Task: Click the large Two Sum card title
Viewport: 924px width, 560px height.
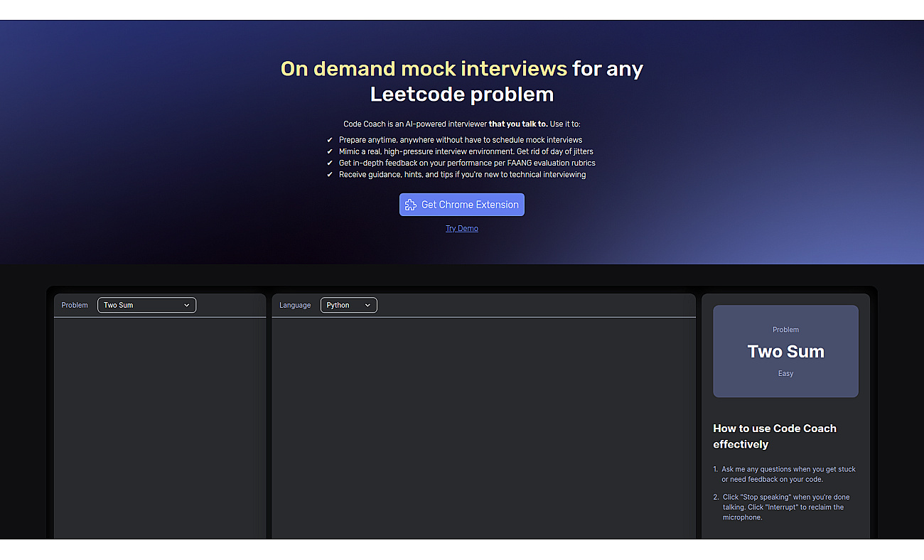Action: 786,351
